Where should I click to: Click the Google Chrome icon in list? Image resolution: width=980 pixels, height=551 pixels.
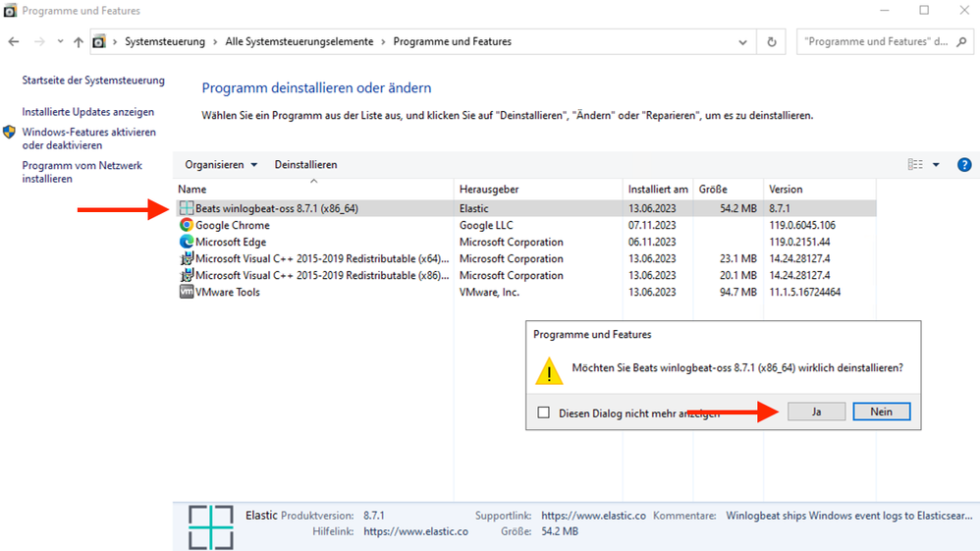pyautogui.click(x=187, y=225)
